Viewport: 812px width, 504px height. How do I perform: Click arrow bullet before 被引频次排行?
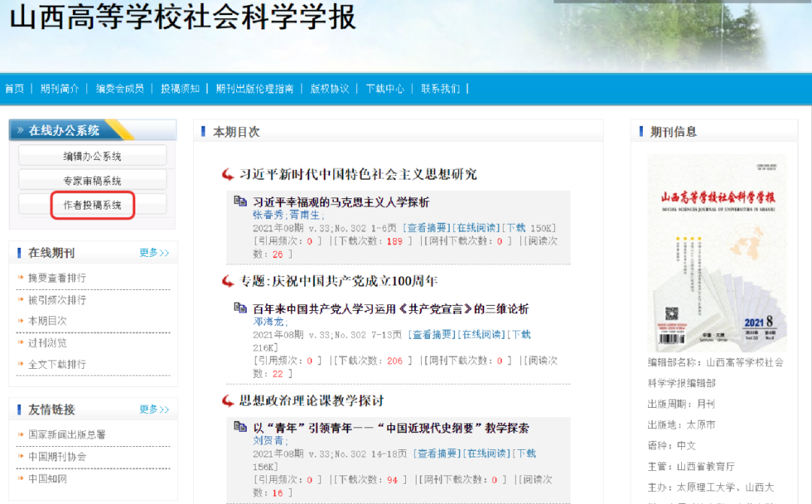pyautogui.click(x=21, y=299)
